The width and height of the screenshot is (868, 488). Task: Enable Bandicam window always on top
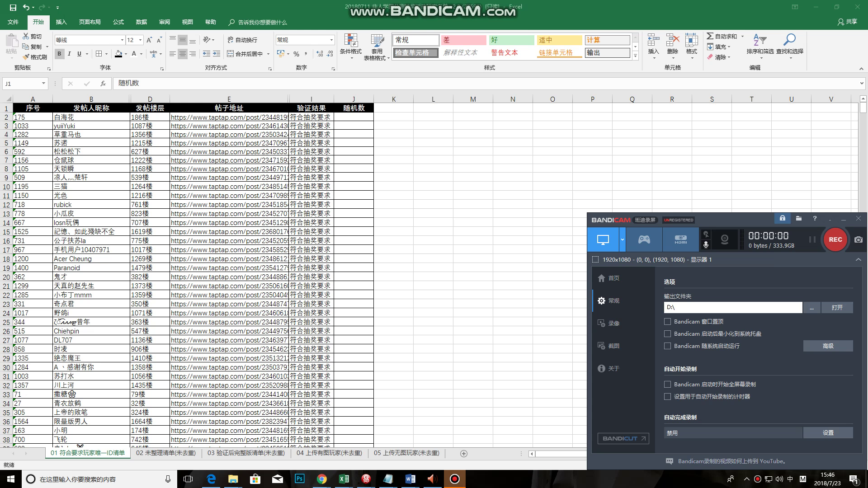pyautogui.click(x=667, y=322)
